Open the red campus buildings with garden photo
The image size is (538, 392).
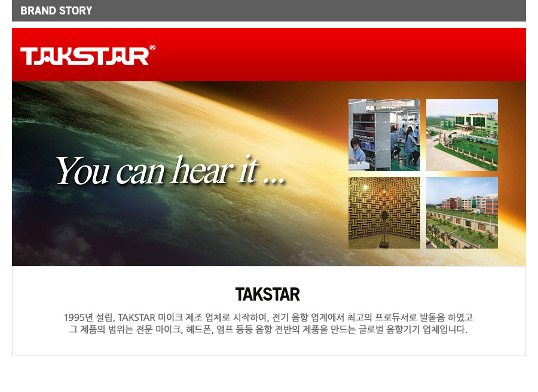pos(462,213)
